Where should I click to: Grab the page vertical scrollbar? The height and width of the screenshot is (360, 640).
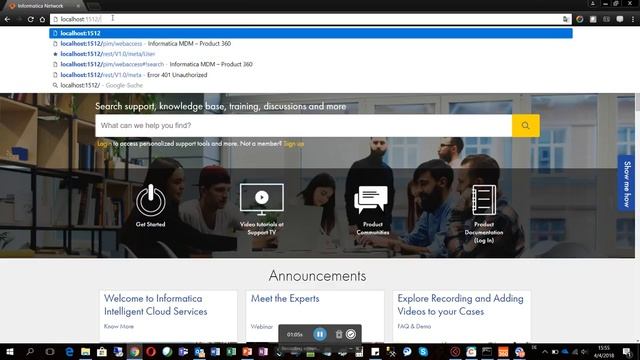(637, 102)
